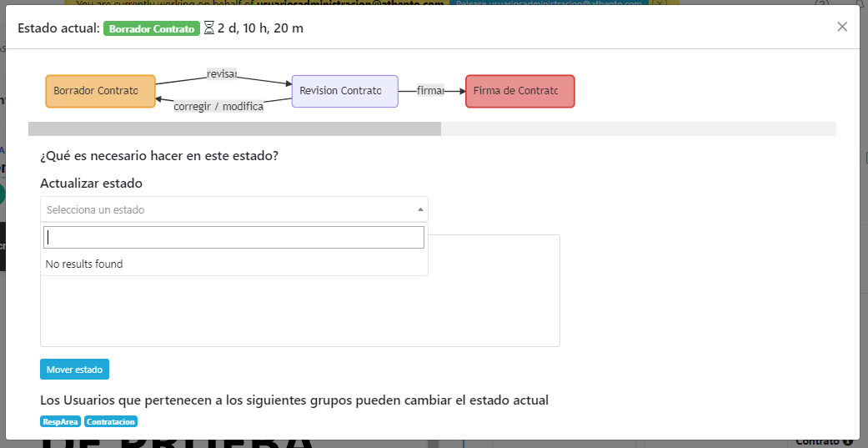The width and height of the screenshot is (868, 448).
Task: Close the Estado actual dialog
Action: (x=842, y=27)
